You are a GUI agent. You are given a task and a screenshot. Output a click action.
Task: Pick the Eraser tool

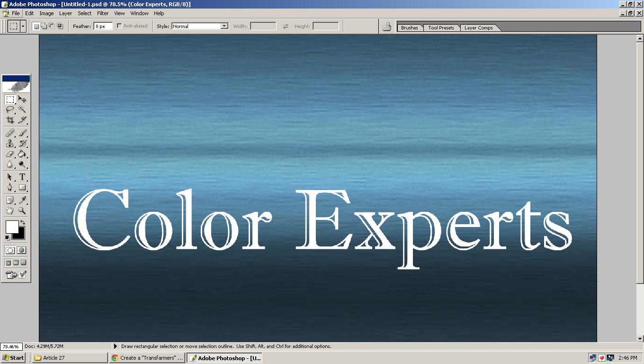(10, 154)
